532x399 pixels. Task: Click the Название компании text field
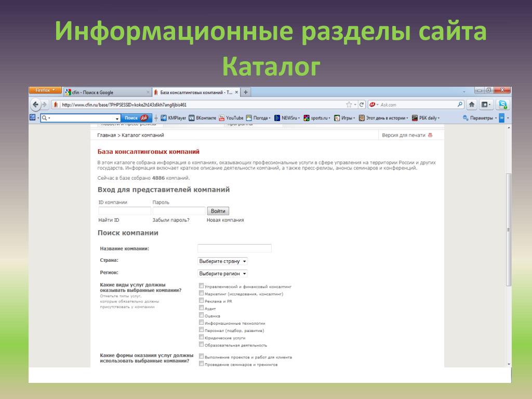pyautogui.click(x=234, y=248)
